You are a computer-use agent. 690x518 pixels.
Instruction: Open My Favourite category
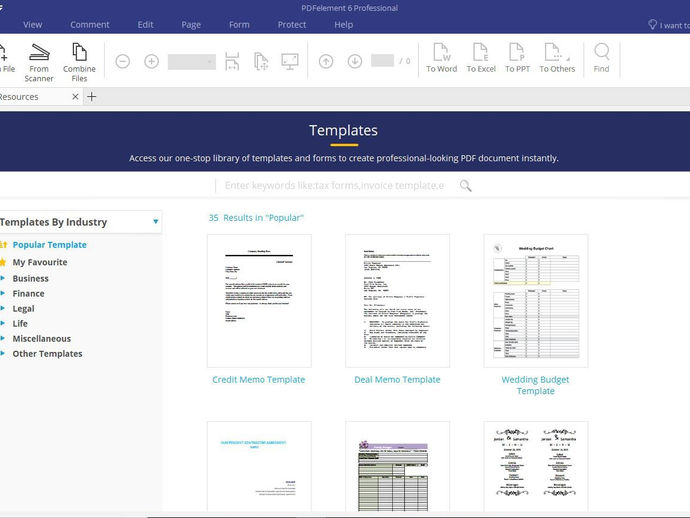coord(40,262)
